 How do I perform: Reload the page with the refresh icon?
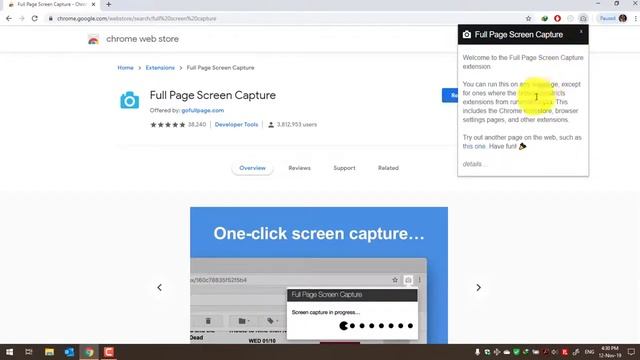pos(35,18)
